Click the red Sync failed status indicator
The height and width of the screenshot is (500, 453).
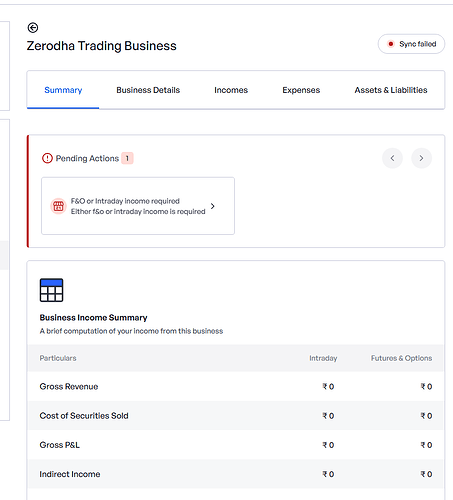coord(391,44)
